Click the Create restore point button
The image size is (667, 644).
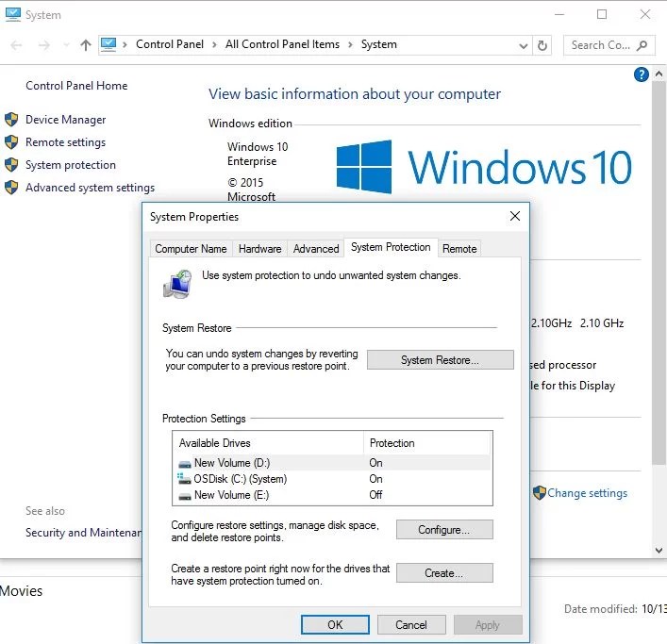(444, 573)
